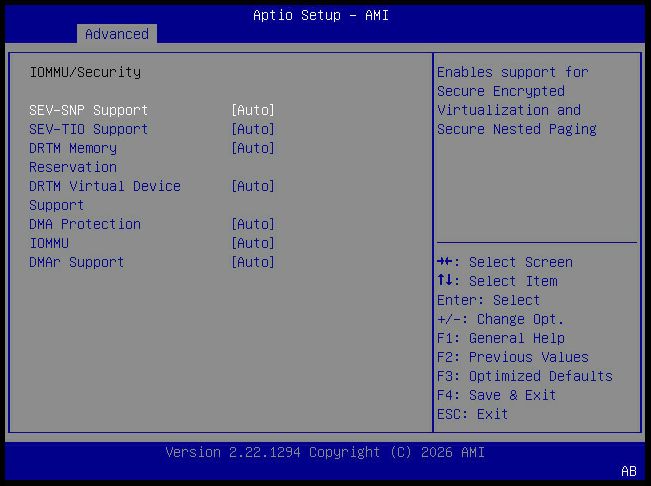Screen dimensions: 651x486
Task: Select the SEV-SNP Support setting
Action: (152, 110)
